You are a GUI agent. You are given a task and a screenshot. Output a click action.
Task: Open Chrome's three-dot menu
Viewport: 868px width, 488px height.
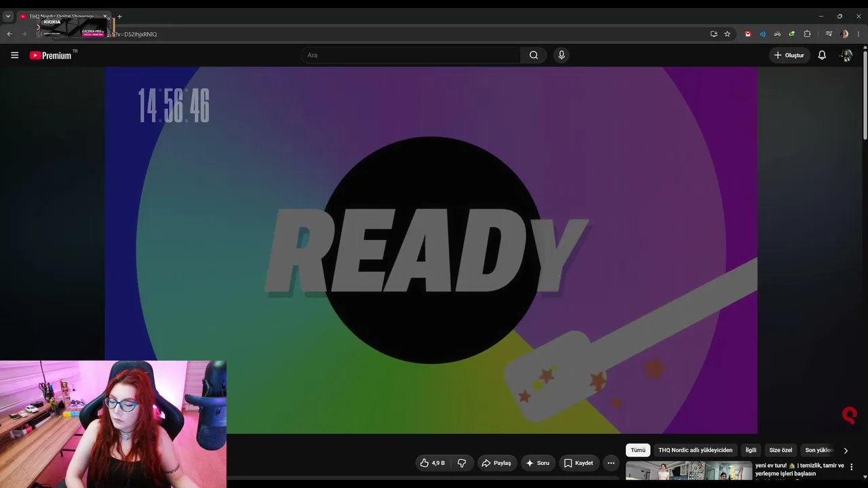point(859,34)
